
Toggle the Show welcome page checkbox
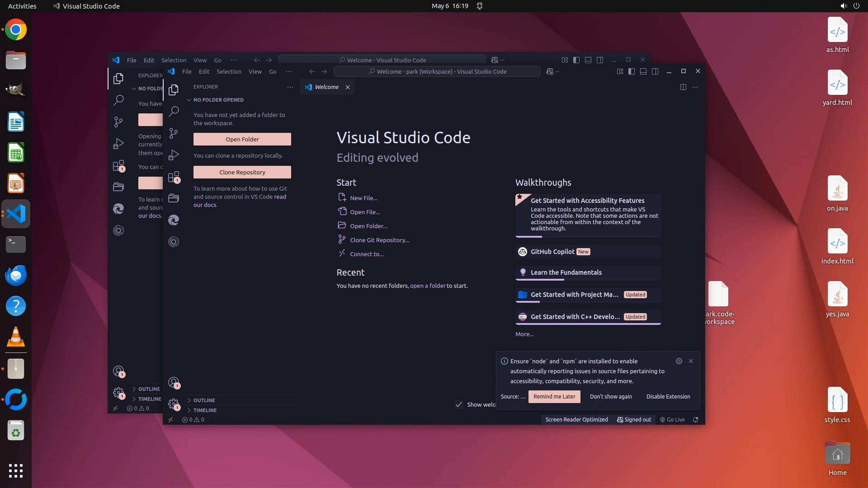(x=459, y=404)
